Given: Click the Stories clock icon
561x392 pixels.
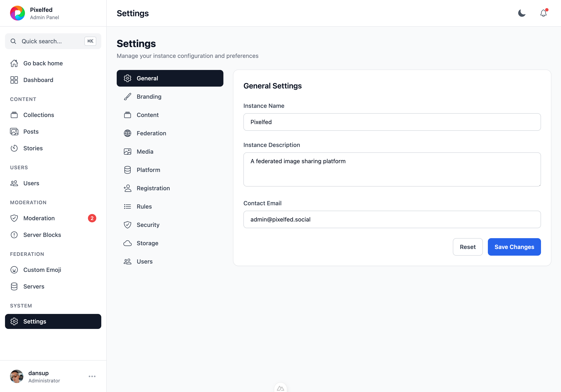Looking at the screenshot, I should click(x=14, y=148).
